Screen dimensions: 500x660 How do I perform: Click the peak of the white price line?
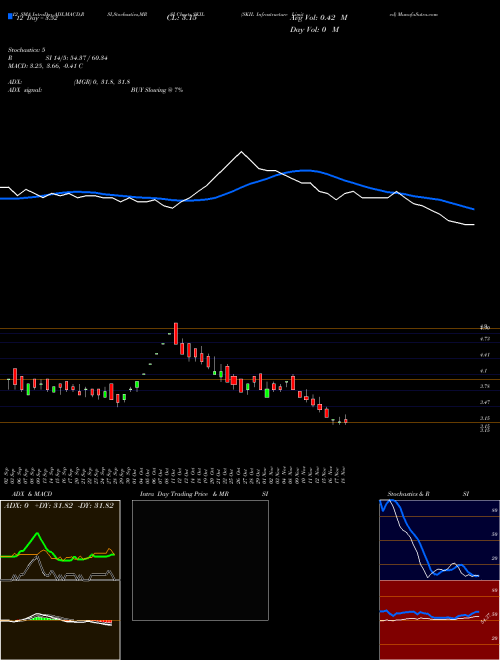coord(241,152)
